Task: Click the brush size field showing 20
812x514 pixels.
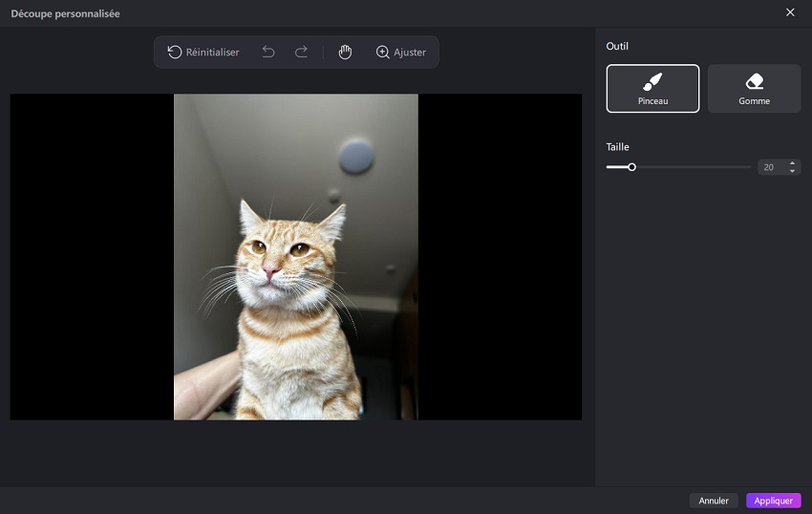Action: 770,167
